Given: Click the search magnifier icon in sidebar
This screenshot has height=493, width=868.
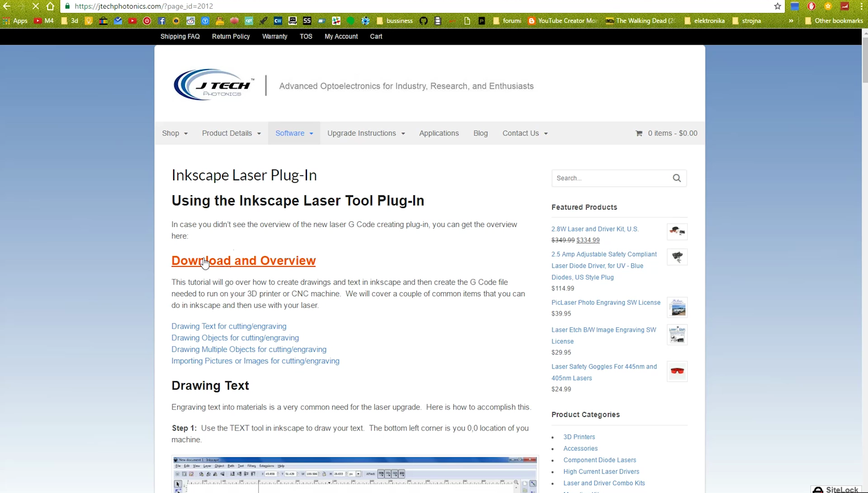Looking at the screenshot, I should click(x=677, y=178).
